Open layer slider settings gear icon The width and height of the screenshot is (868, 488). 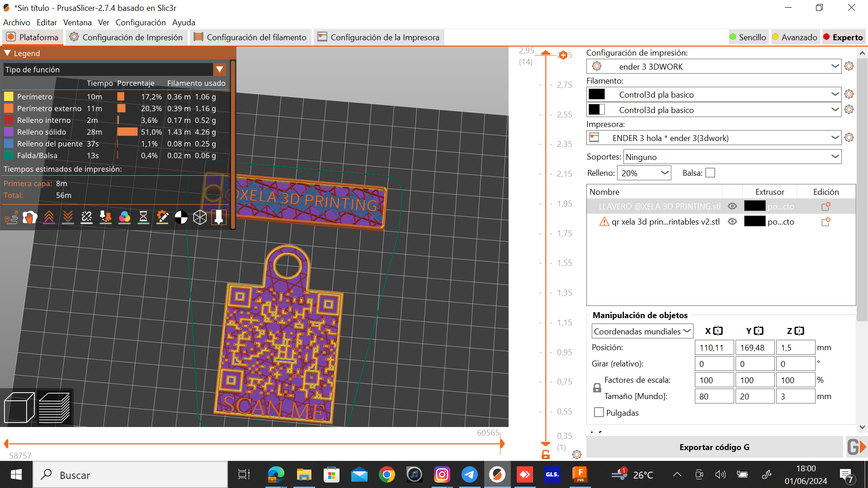tap(576, 454)
